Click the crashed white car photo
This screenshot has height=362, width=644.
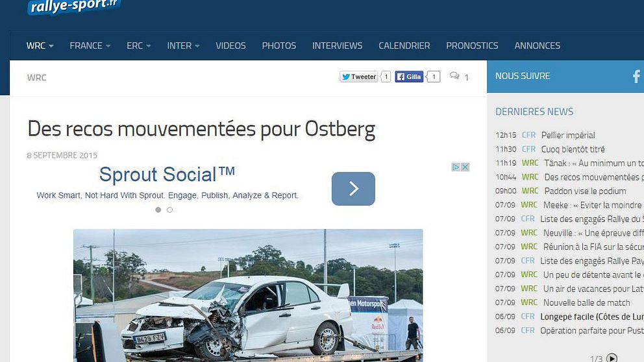[x=248, y=296]
